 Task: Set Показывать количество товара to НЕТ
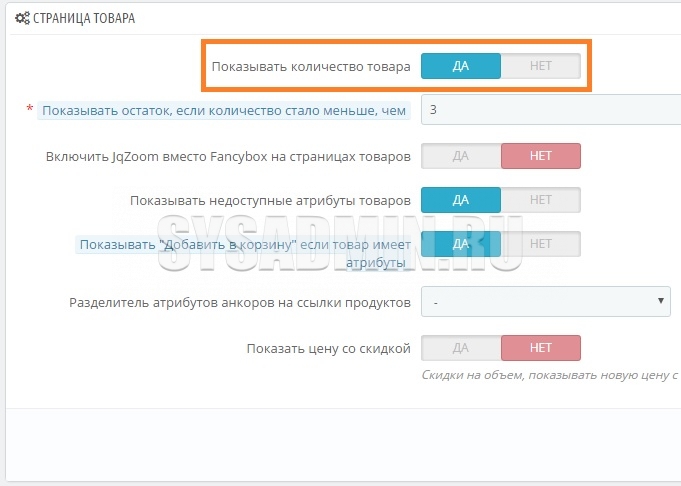(x=541, y=66)
